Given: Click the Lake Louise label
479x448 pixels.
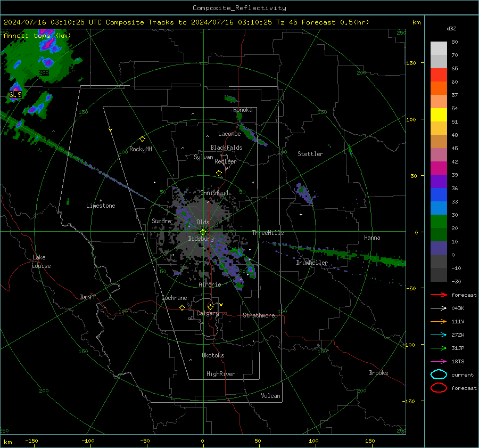Looking at the screenshot, I should (41, 262).
